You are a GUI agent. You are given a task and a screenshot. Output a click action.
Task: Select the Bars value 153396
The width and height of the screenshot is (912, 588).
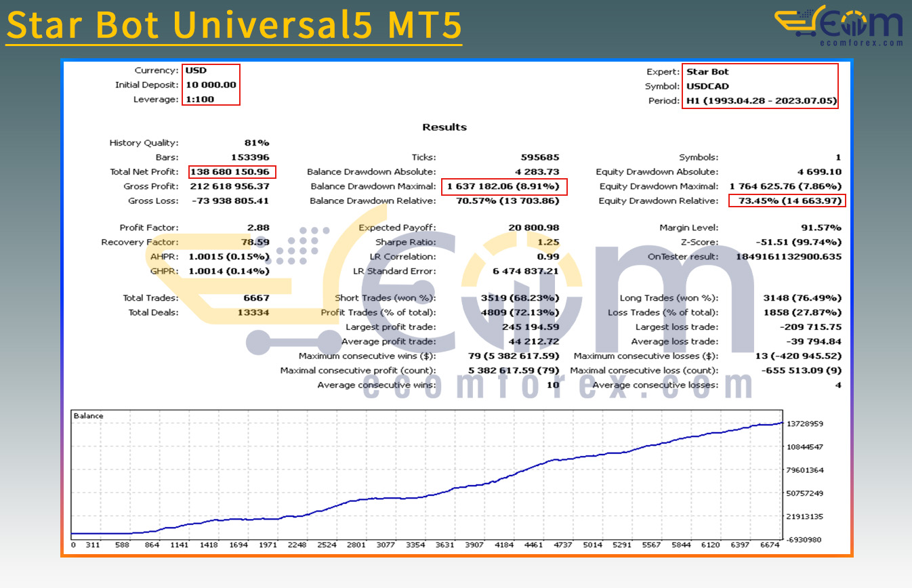(x=251, y=157)
